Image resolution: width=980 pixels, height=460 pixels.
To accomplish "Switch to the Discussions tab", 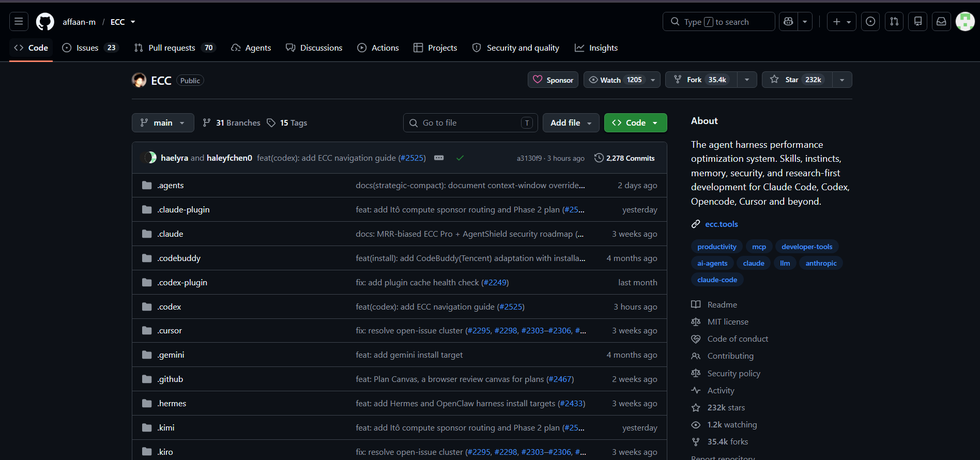I will 314,48.
